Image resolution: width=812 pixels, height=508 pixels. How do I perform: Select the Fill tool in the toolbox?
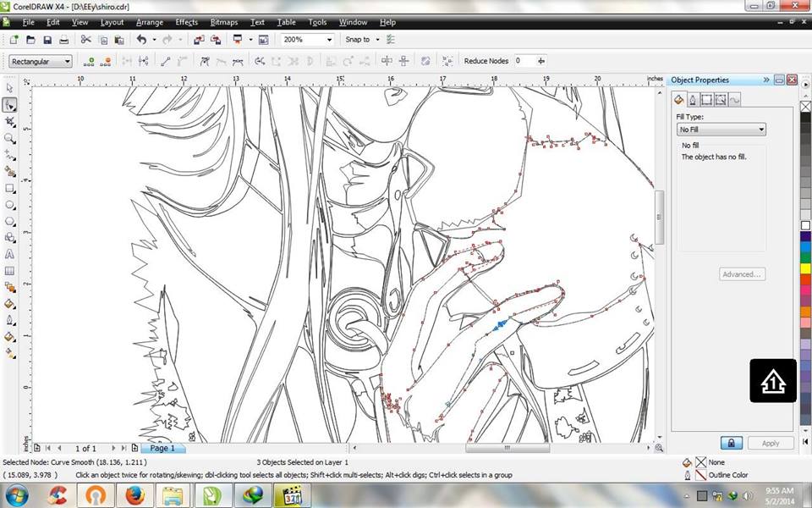coord(9,337)
